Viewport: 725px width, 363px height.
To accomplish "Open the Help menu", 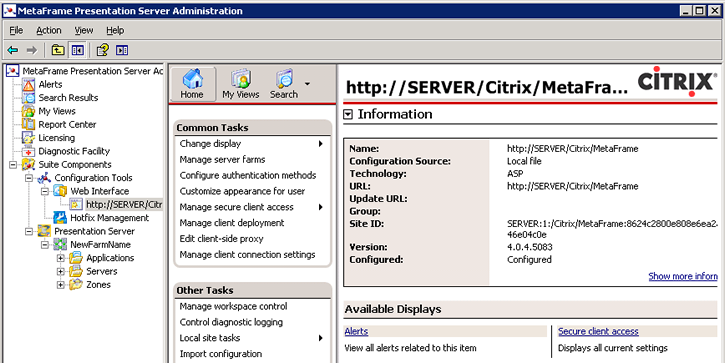I will (115, 31).
